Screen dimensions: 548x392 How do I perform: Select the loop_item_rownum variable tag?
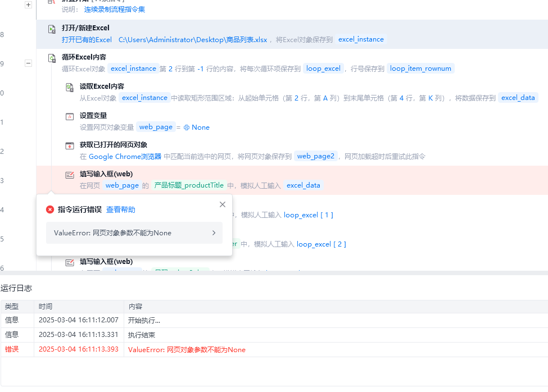tap(420, 69)
